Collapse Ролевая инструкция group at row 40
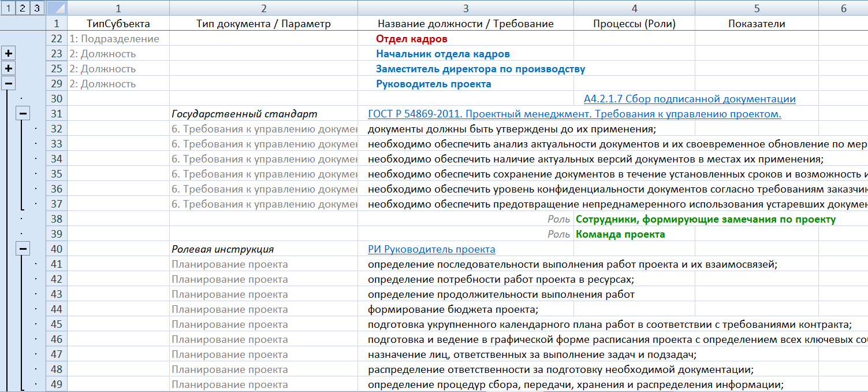The image size is (868, 392). [23, 249]
